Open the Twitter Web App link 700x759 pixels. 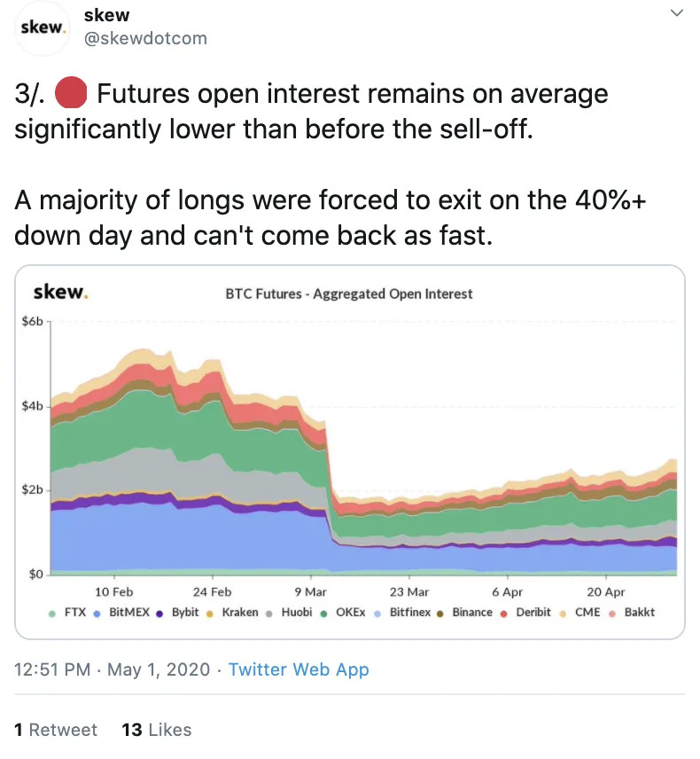point(299,669)
